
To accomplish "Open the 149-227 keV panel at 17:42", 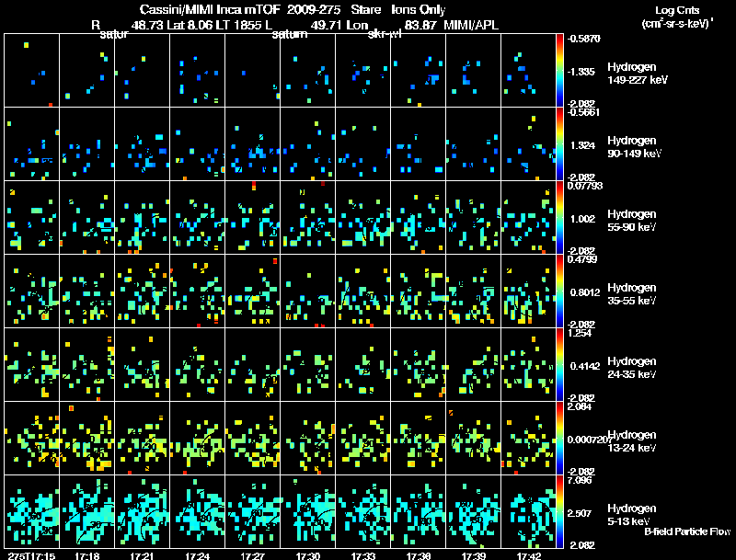I will pos(528,71).
